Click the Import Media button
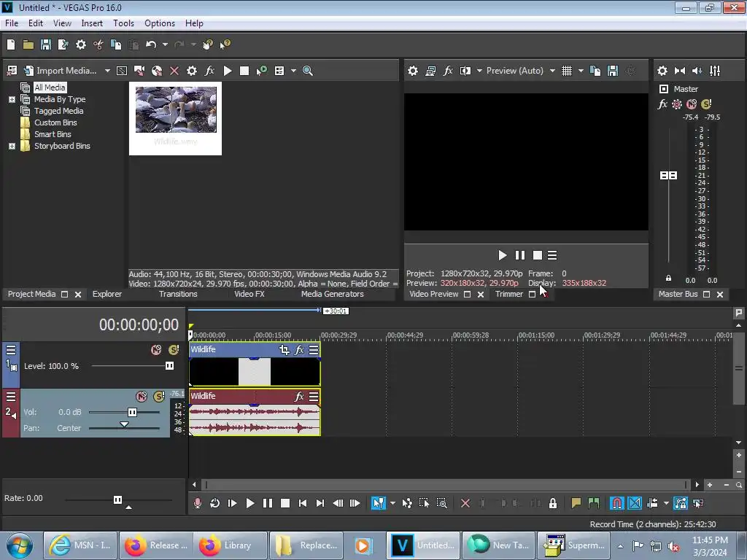The image size is (747, 560). 61,71
